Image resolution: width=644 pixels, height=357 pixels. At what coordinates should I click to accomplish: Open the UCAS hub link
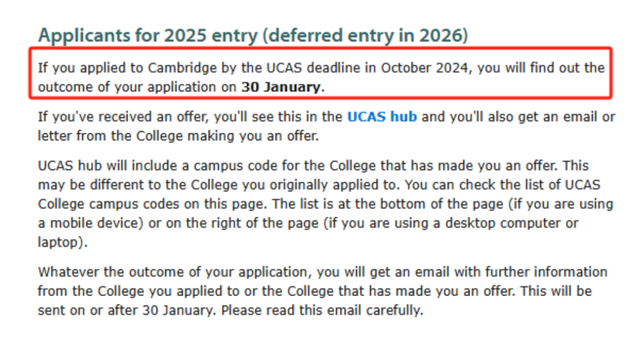click(382, 117)
